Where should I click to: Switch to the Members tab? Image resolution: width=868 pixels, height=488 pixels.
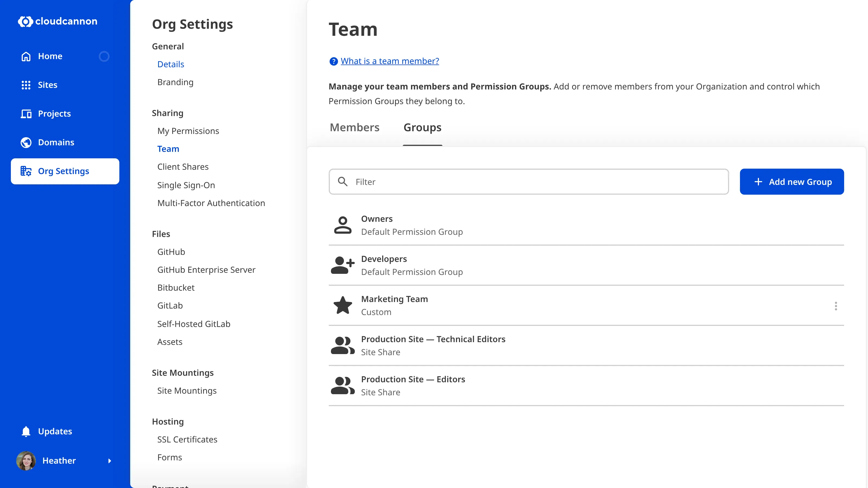(x=354, y=127)
